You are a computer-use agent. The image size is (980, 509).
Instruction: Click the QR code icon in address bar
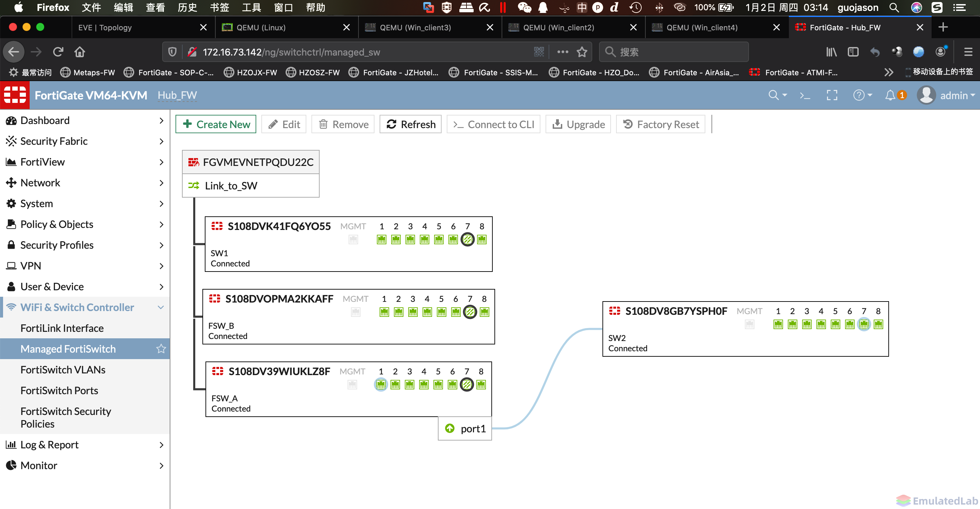pos(539,52)
